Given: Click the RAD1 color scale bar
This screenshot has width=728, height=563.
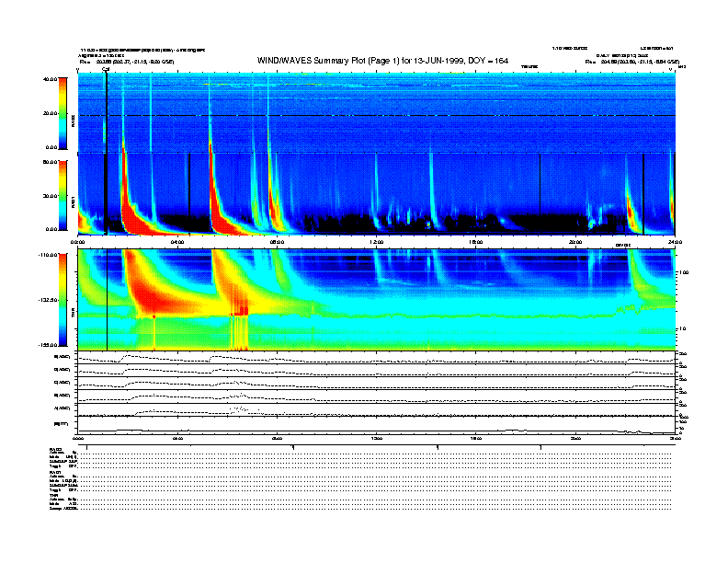Looking at the screenshot, I should 63,195.
